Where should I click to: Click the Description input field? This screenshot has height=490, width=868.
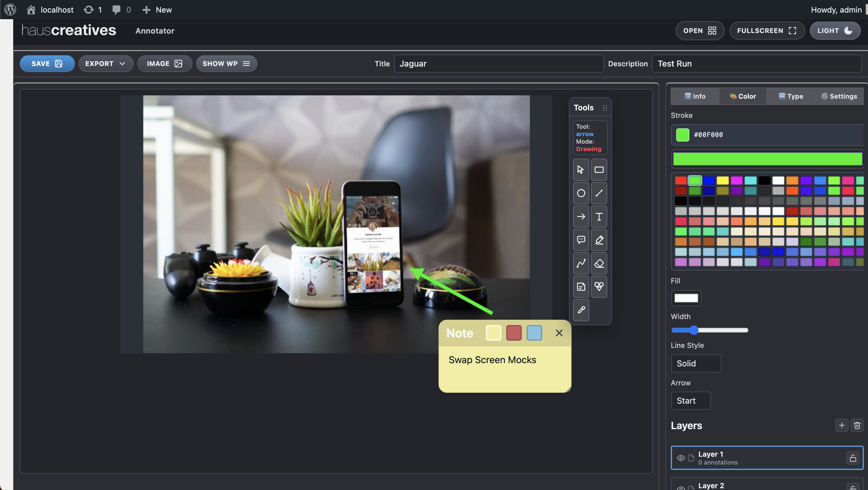[757, 63]
